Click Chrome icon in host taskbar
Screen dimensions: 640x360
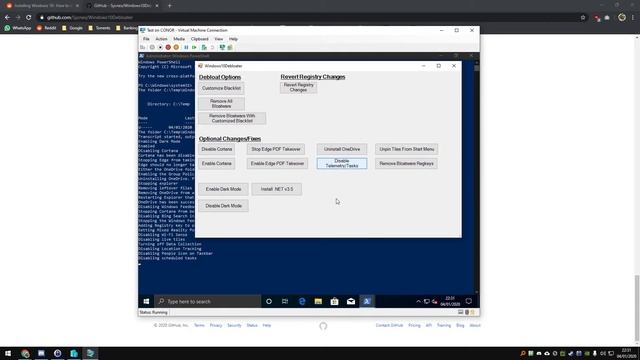25,353
